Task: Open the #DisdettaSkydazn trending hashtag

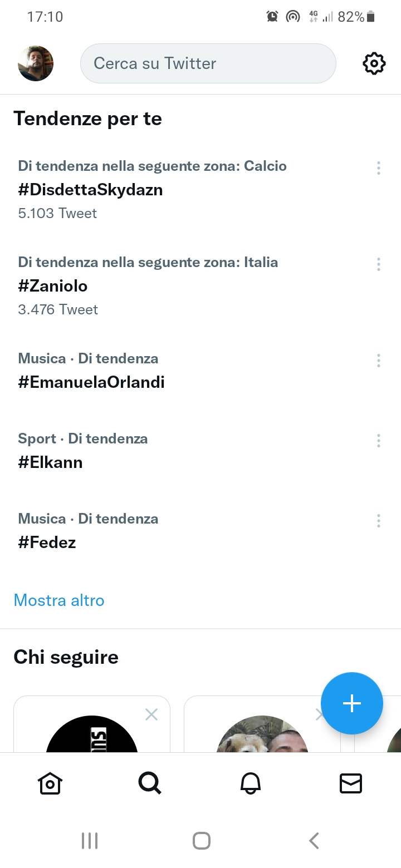Action: tap(90, 190)
